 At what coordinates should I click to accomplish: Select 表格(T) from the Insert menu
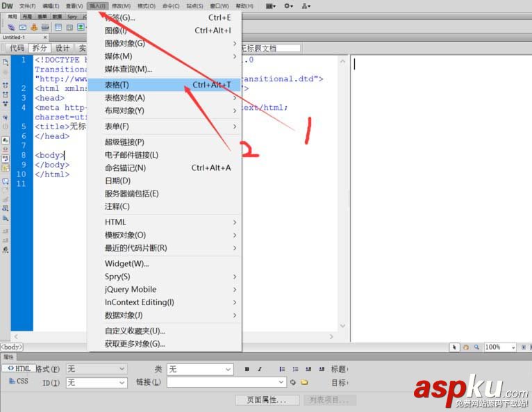pyautogui.click(x=164, y=85)
